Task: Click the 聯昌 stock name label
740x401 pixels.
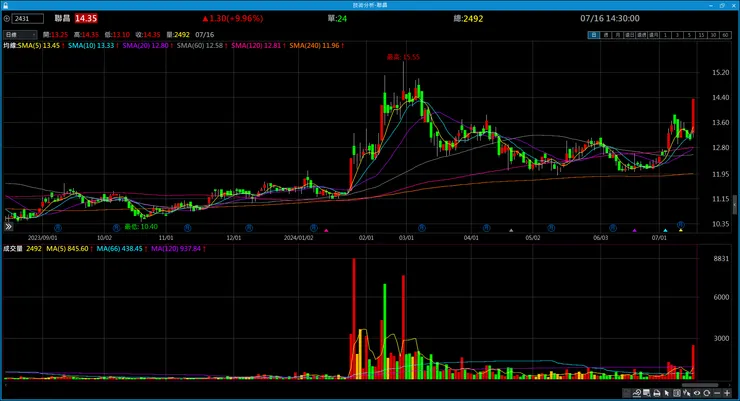Action: click(62, 18)
